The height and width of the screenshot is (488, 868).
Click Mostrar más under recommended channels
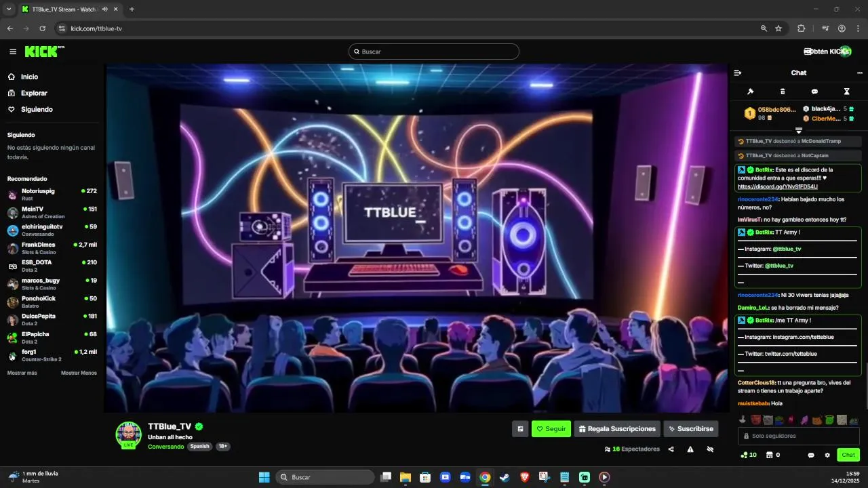pyautogui.click(x=22, y=373)
